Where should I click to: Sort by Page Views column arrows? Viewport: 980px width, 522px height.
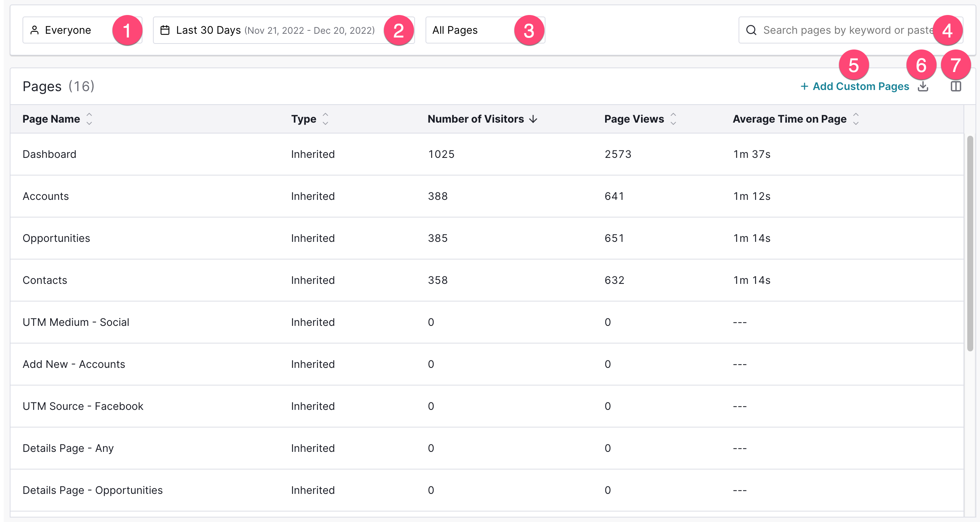coord(673,119)
